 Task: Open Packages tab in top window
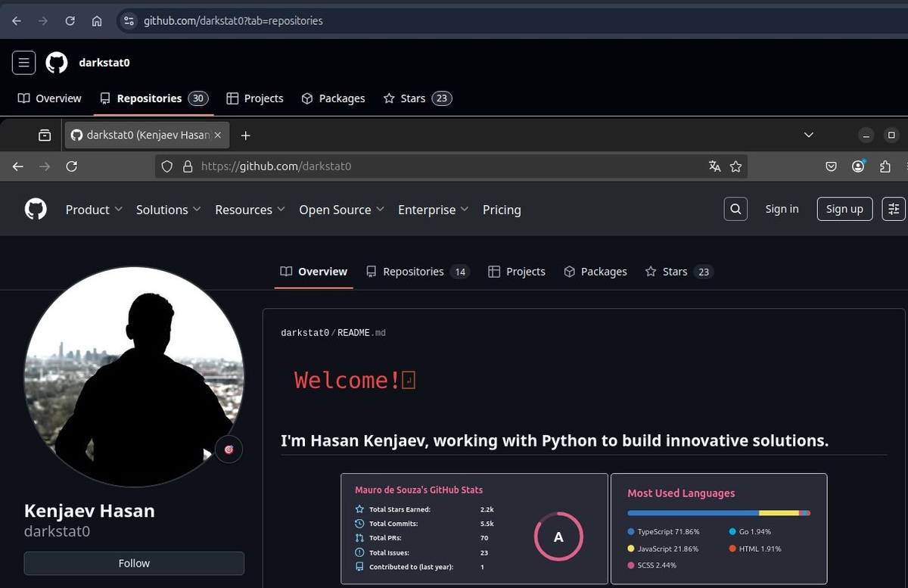(x=333, y=98)
